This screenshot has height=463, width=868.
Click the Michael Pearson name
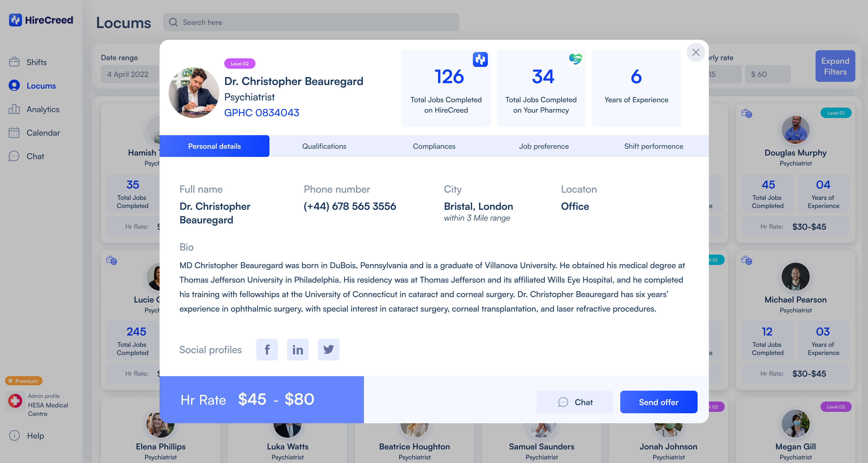796,300
